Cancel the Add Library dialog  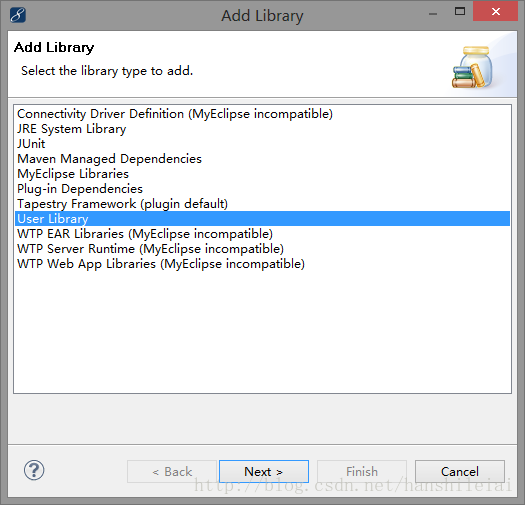460,472
